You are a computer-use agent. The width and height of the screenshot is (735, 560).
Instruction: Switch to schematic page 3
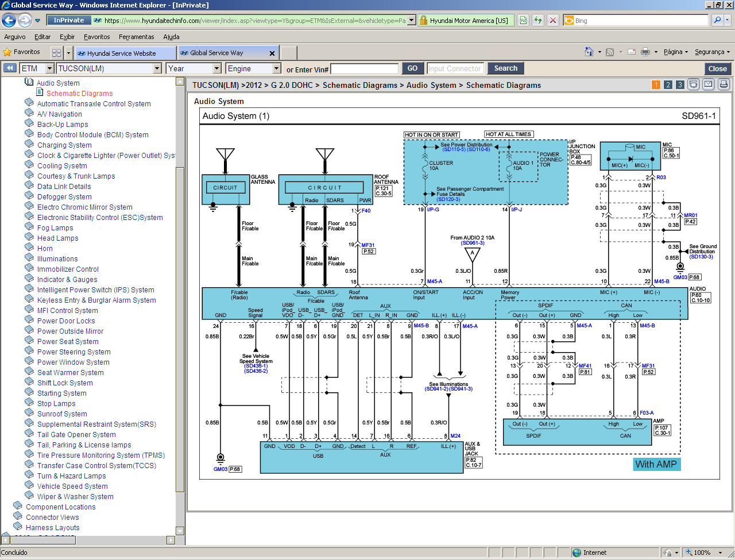(x=680, y=84)
